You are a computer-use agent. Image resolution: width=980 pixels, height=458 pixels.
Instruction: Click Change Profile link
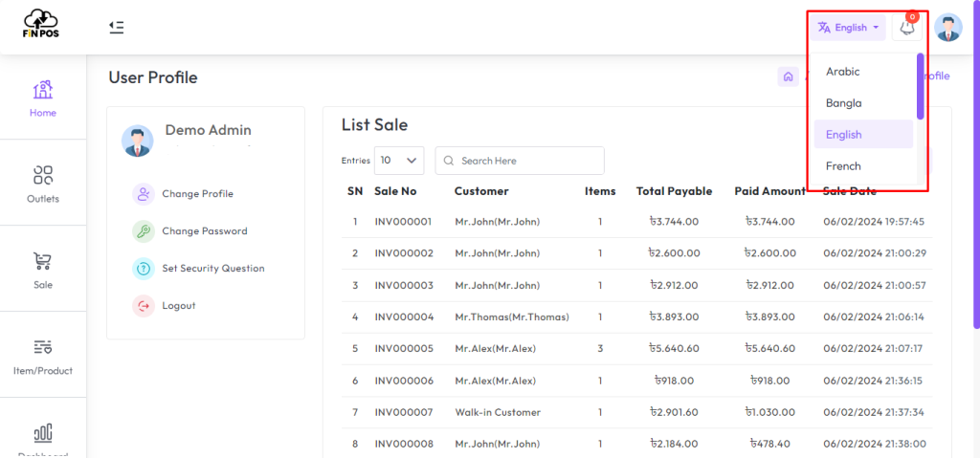(197, 194)
